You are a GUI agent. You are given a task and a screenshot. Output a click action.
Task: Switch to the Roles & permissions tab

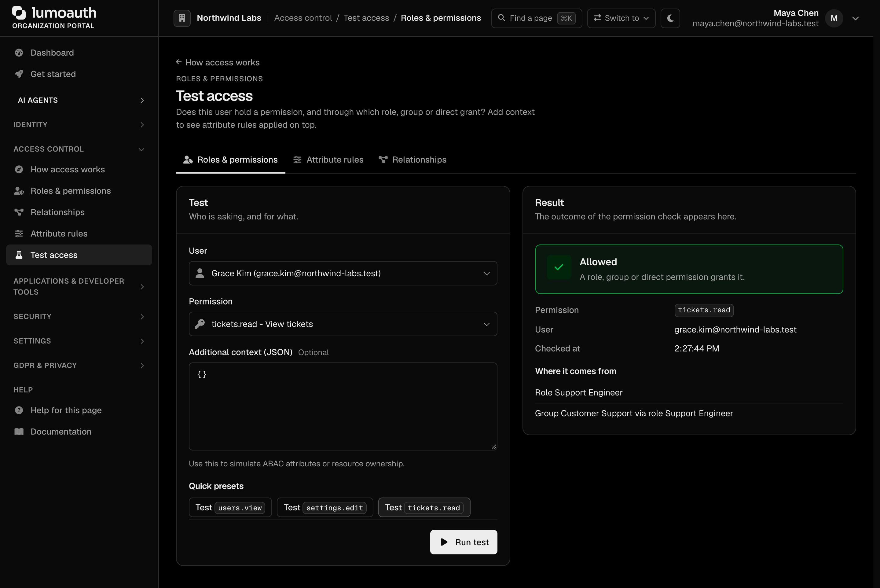[x=231, y=160]
